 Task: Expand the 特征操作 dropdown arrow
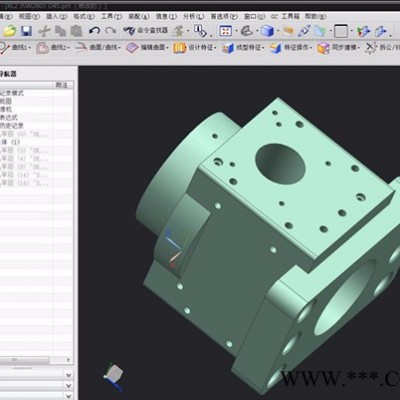pos(311,48)
